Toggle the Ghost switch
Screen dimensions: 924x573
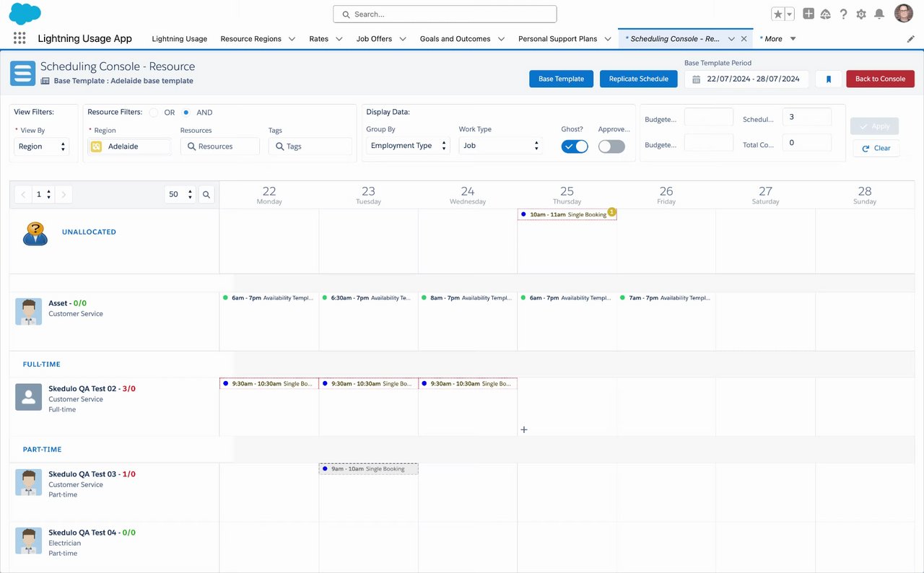575,146
